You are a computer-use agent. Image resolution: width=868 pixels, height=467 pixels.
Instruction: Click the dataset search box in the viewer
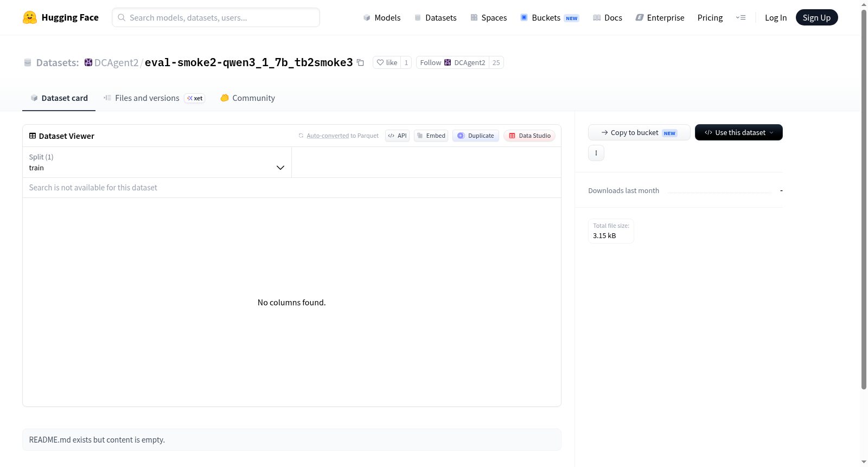tap(292, 188)
